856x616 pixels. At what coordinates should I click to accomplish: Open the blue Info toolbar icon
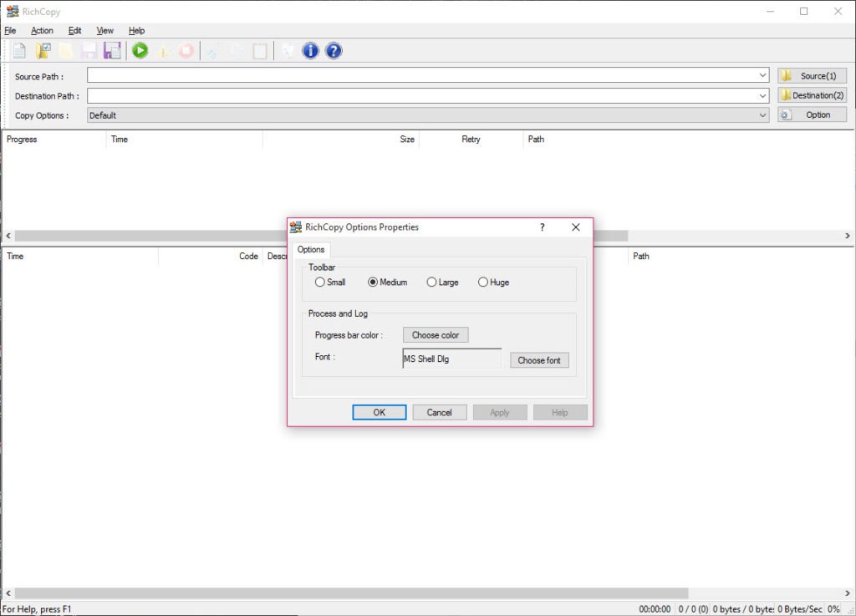point(310,51)
